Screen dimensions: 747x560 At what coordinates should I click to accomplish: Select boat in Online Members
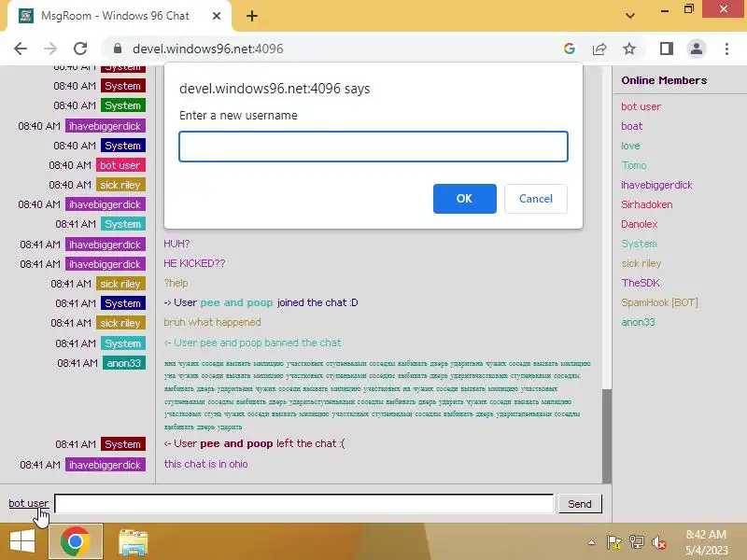pos(632,126)
